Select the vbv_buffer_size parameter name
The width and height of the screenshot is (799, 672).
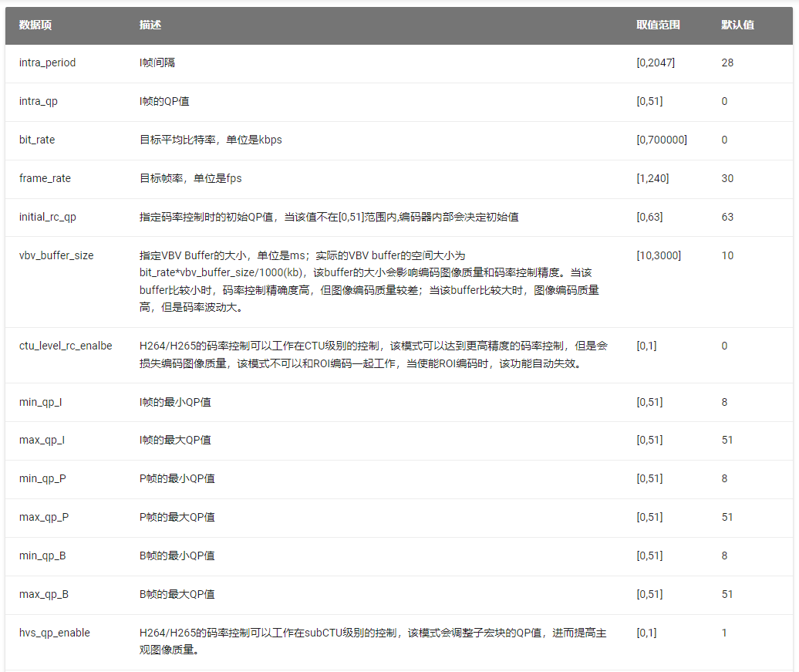56,255
